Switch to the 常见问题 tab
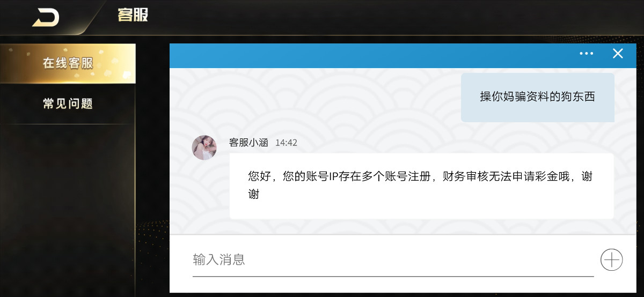 (x=68, y=103)
